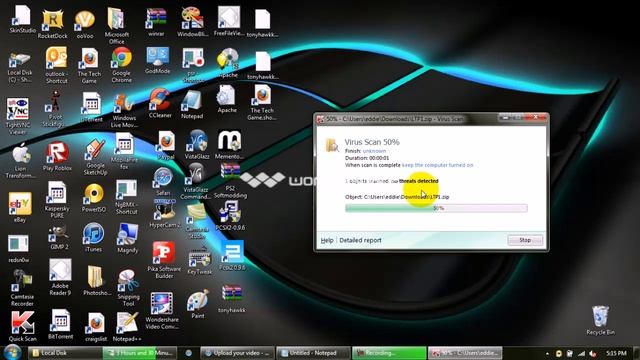Screen dimensions: 640x360
Task: Close the Virus Scan window
Action: tap(536, 118)
